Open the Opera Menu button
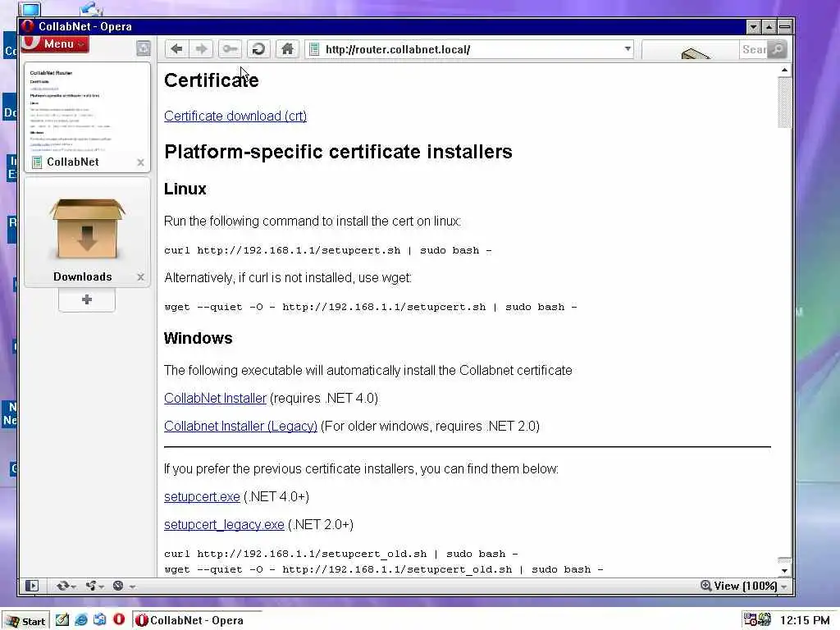The width and height of the screenshot is (840, 630). (55, 44)
